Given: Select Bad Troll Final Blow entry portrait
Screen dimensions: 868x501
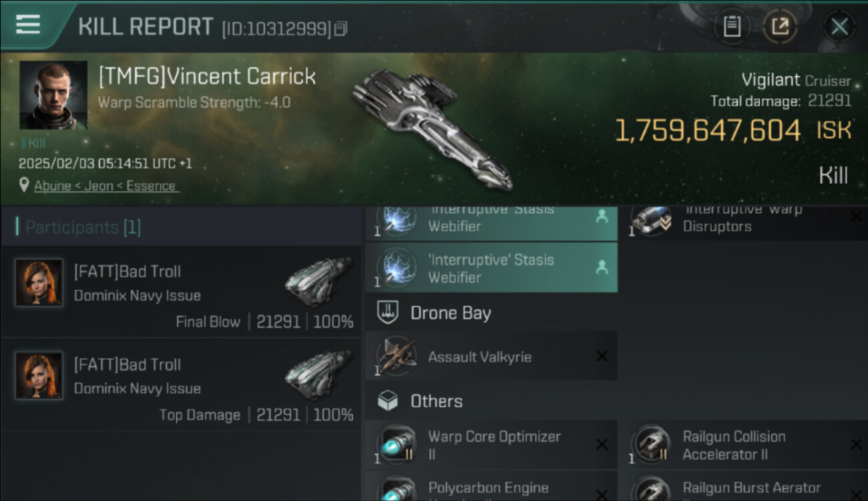Looking at the screenshot, I should pos(39,283).
